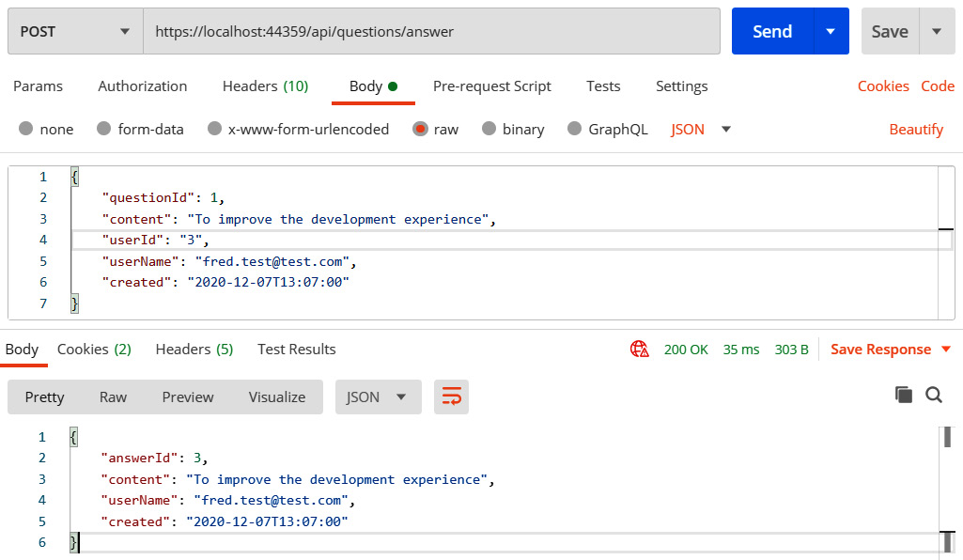Select the raw body type radio button
The height and width of the screenshot is (560, 963).
421,130
